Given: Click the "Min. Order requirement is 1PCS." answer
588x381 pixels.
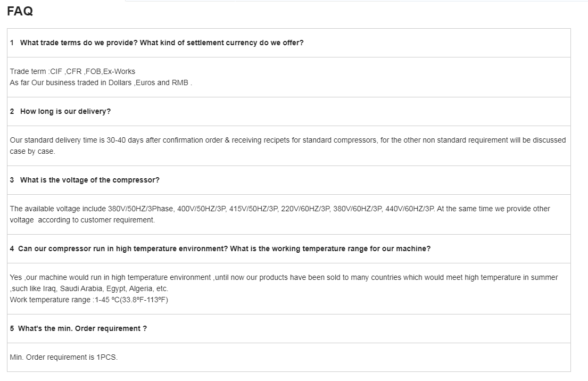Looking at the screenshot, I should coord(64,357).
